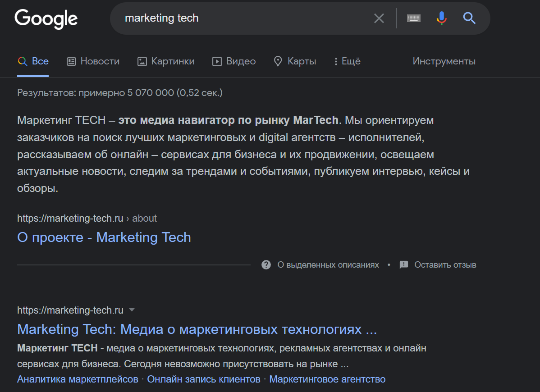
Task: Click the Результатов: примерно 5 070 000 text
Action: [x=120, y=93]
